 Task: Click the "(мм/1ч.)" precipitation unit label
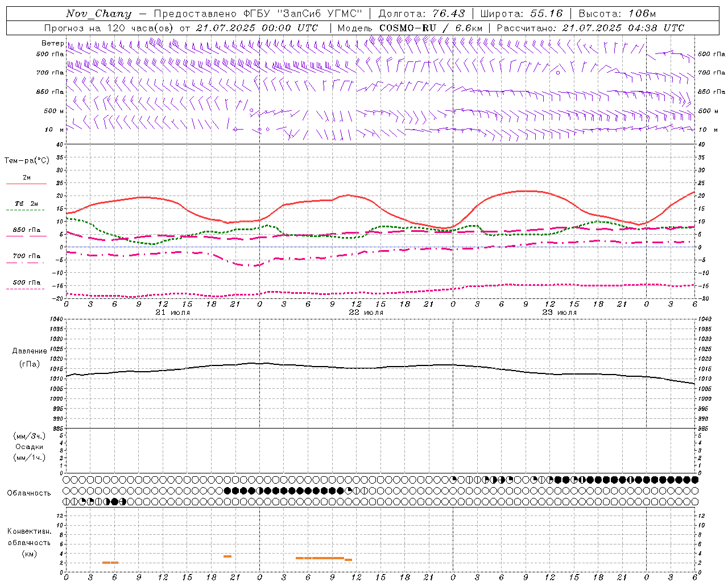click(30, 458)
